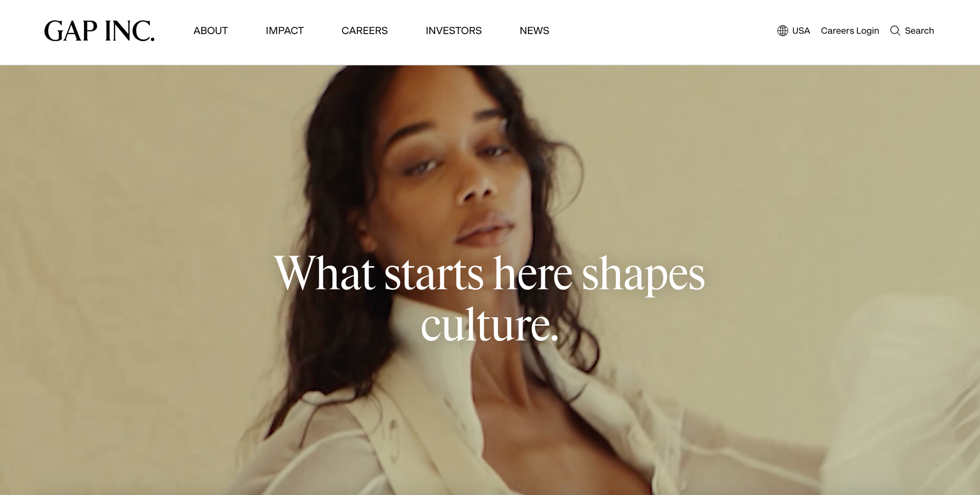Click the "INC." part of the logo

click(130, 31)
